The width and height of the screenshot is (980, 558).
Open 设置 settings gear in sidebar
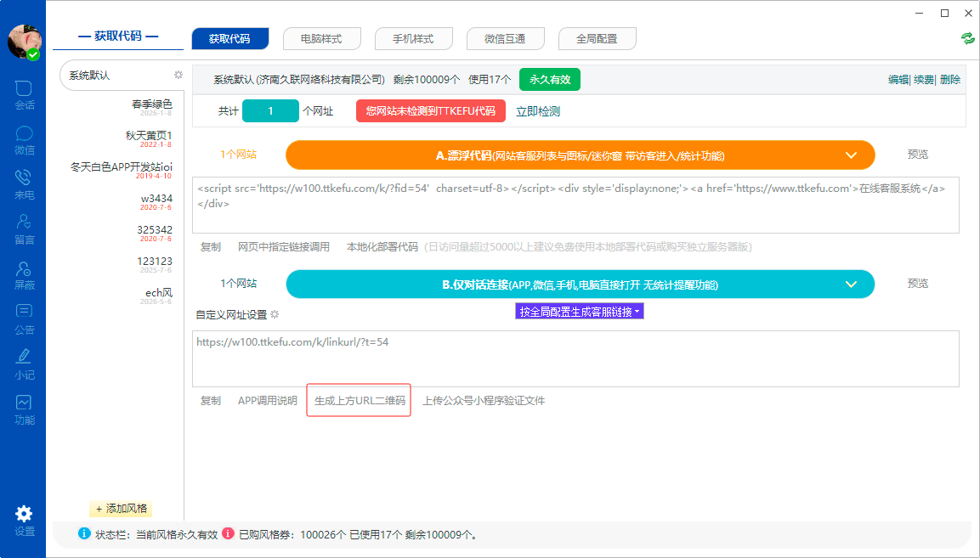point(24,521)
